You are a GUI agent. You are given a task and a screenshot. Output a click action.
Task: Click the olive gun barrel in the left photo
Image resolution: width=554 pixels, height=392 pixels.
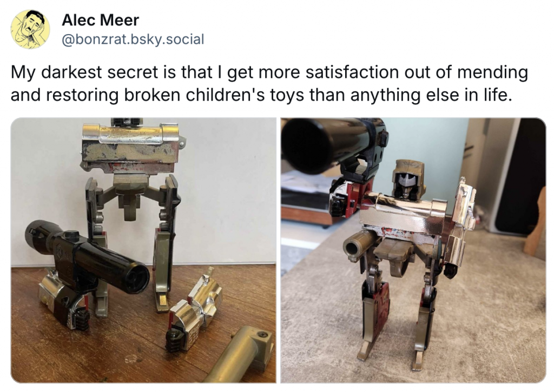(x=240, y=356)
